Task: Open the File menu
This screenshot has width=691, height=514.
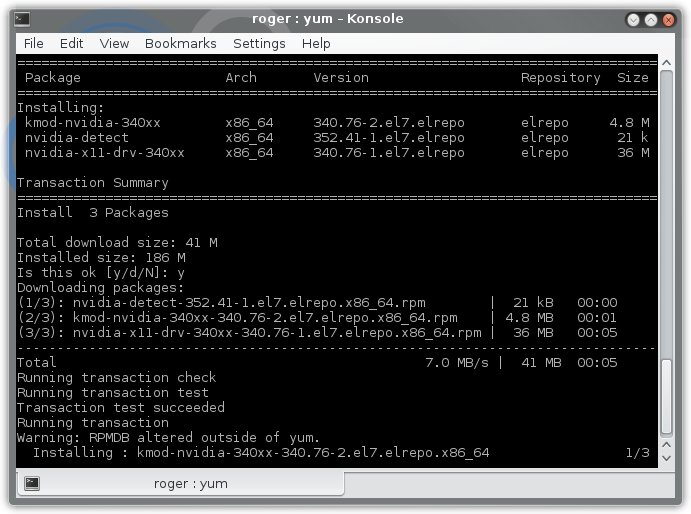Action: coord(33,44)
